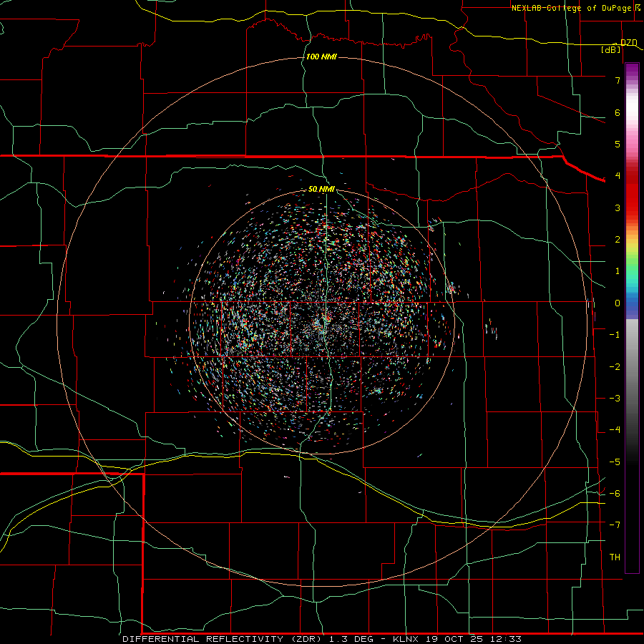Click the ZDR color scale bar

pyautogui.click(x=632, y=318)
